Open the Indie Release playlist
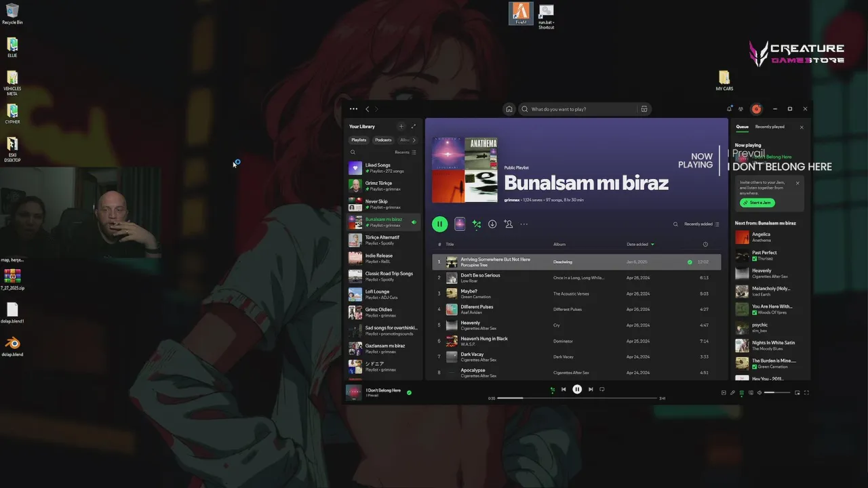 [x=383, y=258]
